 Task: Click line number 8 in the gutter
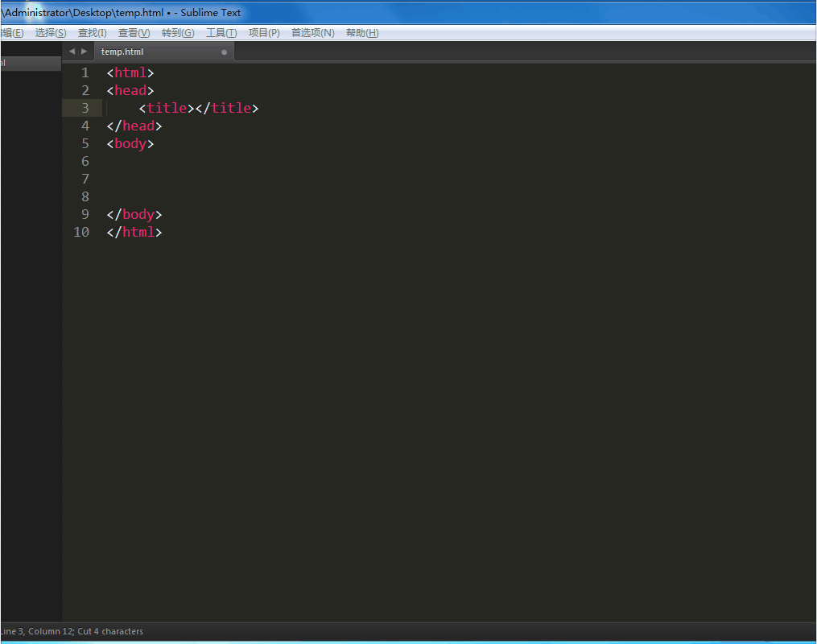[x=85, y=197]
